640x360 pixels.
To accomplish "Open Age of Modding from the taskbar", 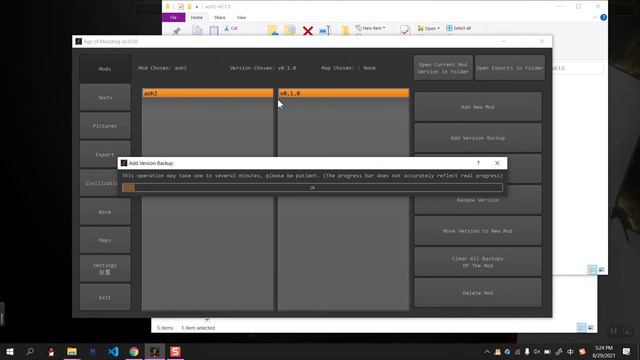I will (x=154, y=351).
